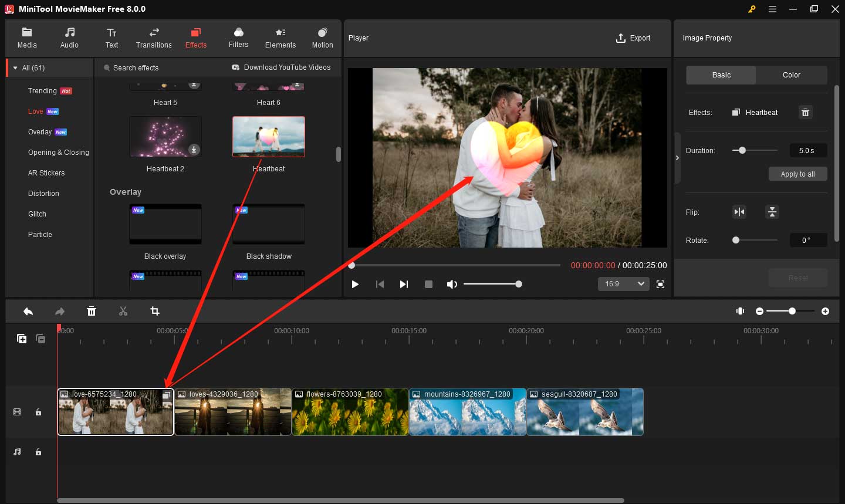Open the 16:9 aspect ratio dropdown

pos(625,284)
